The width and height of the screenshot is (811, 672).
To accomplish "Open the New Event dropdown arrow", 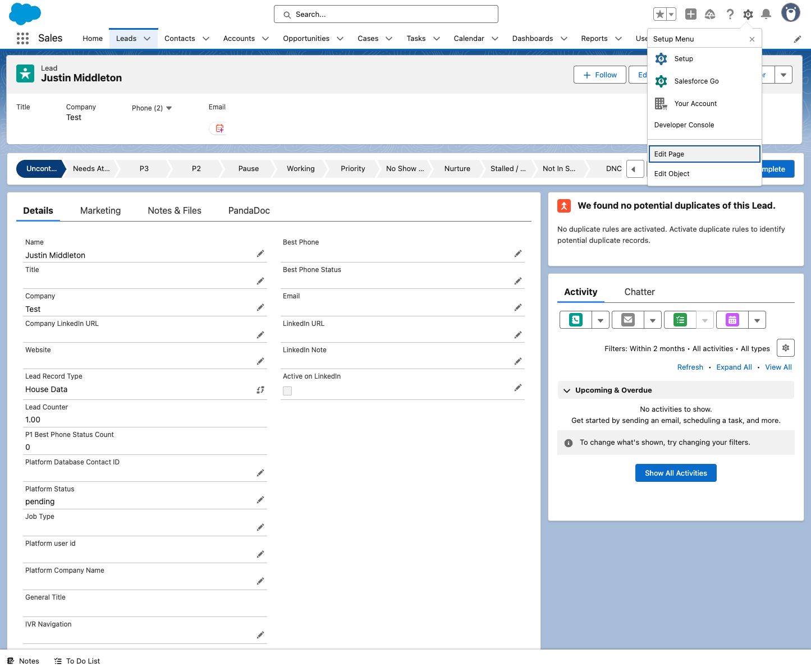I will coord(757,320).
